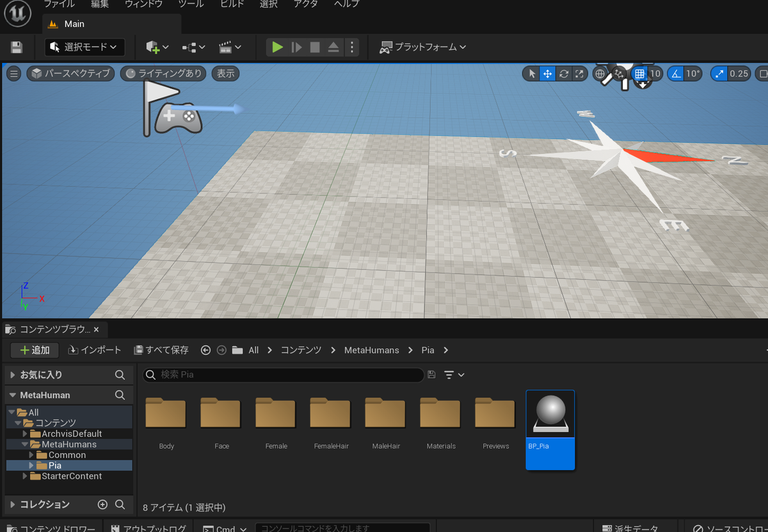768x532 pixels.
Task: Click the 検索 Pia search field
Action: (x=283, y=375)
